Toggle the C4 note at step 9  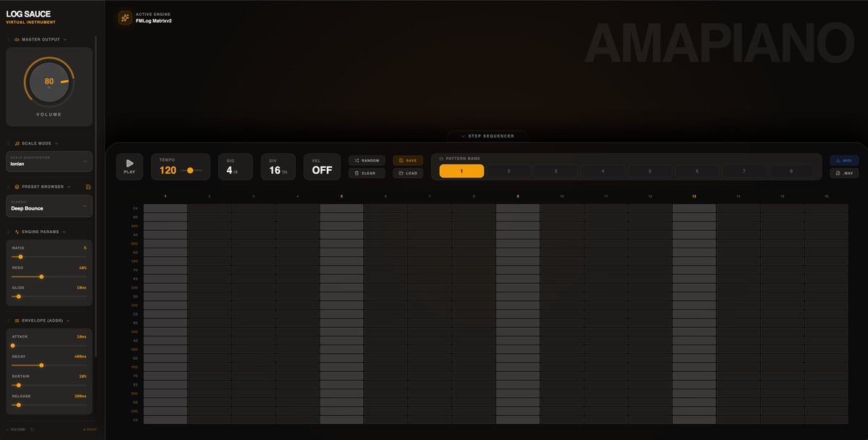[518, 208]
